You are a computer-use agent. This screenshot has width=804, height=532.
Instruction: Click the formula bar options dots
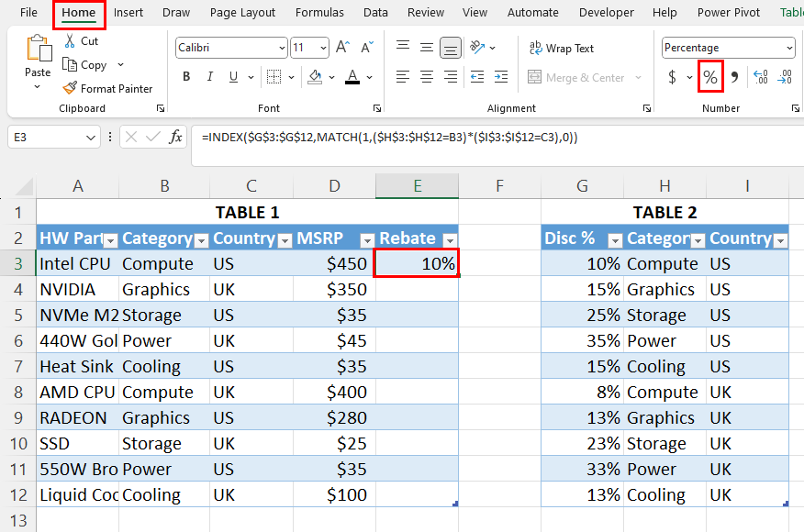pyautogui.click(x=110, y=137)
